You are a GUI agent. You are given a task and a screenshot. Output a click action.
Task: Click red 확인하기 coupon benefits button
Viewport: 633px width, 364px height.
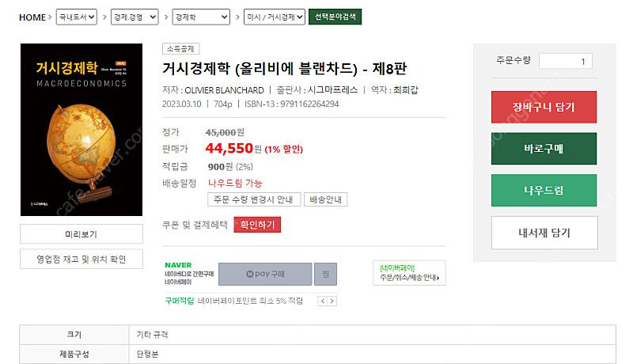(257, 225)
